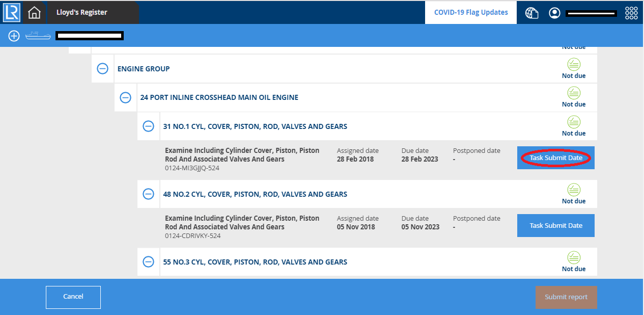
Task: Click the ship vessel icon
Action: pos(38,36)
